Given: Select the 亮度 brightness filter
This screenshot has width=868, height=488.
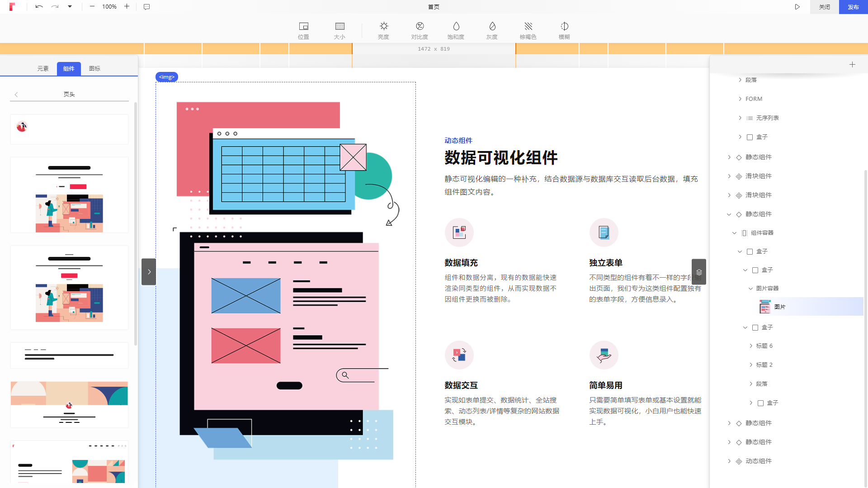Looking at the screenshot, I should pyautogui.click(x=383, y=31).
